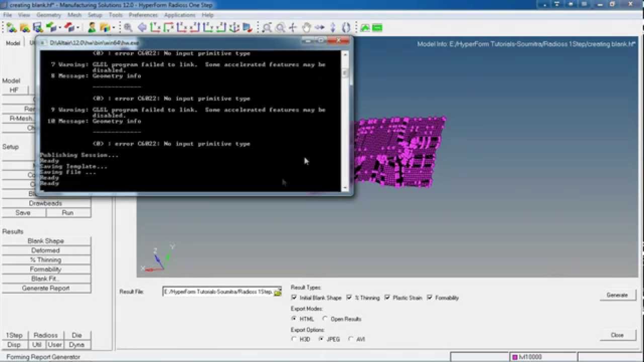Screen dimensions: 644x362
Task: Click the Generate Report button
Action: [46, 289]
